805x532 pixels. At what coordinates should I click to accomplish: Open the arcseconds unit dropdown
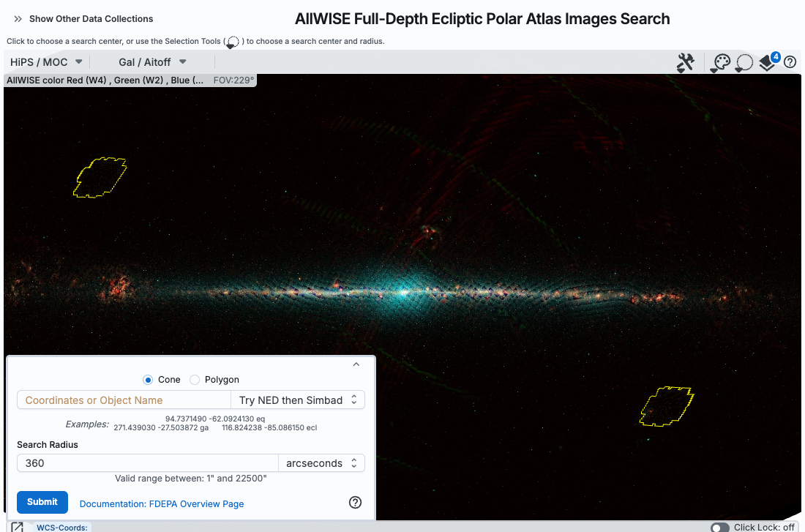pos(321,463)
